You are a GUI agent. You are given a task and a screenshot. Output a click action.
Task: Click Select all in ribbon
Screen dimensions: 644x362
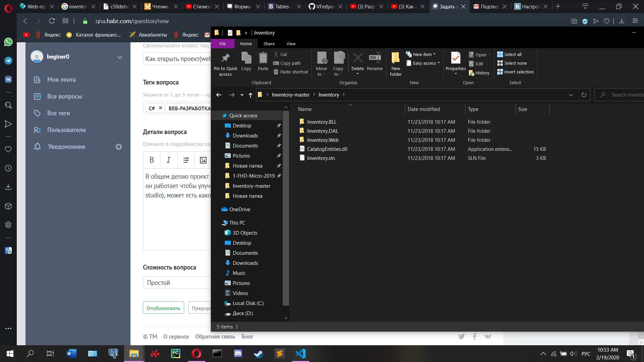(509, 54)
